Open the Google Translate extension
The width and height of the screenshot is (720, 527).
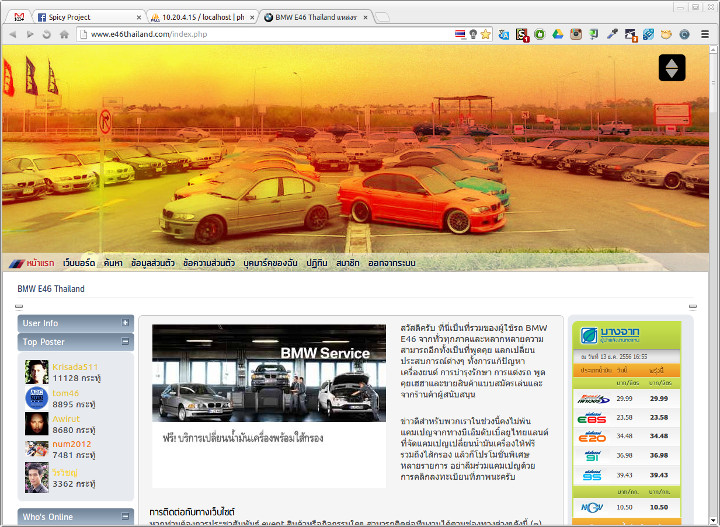click(504, 34)
